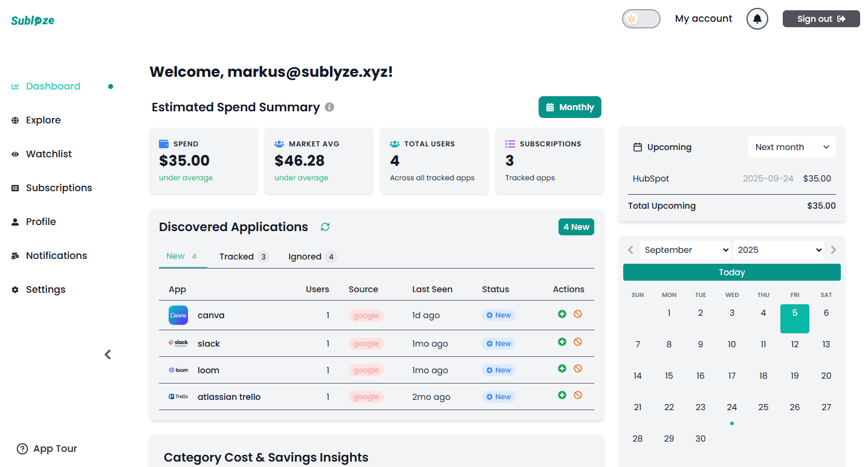Screen dimensions: 868x467
Task: Open Profile using the person icon
Action: [15, 221]
